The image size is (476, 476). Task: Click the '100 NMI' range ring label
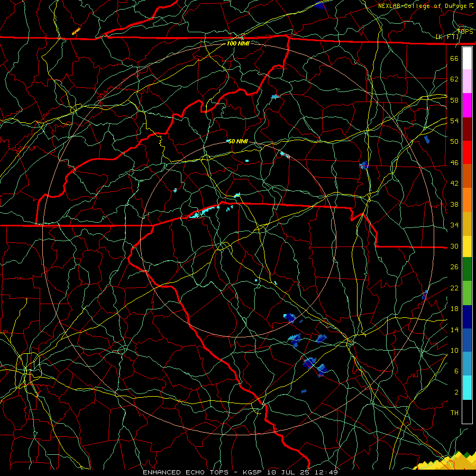(x=238, y=43)
